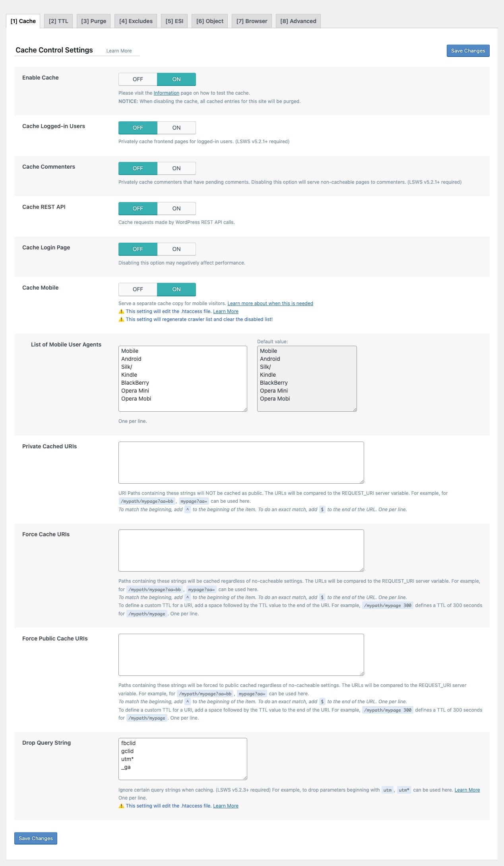
Task: Set Cache Login Page to ON
Action: tap(176, 249)
